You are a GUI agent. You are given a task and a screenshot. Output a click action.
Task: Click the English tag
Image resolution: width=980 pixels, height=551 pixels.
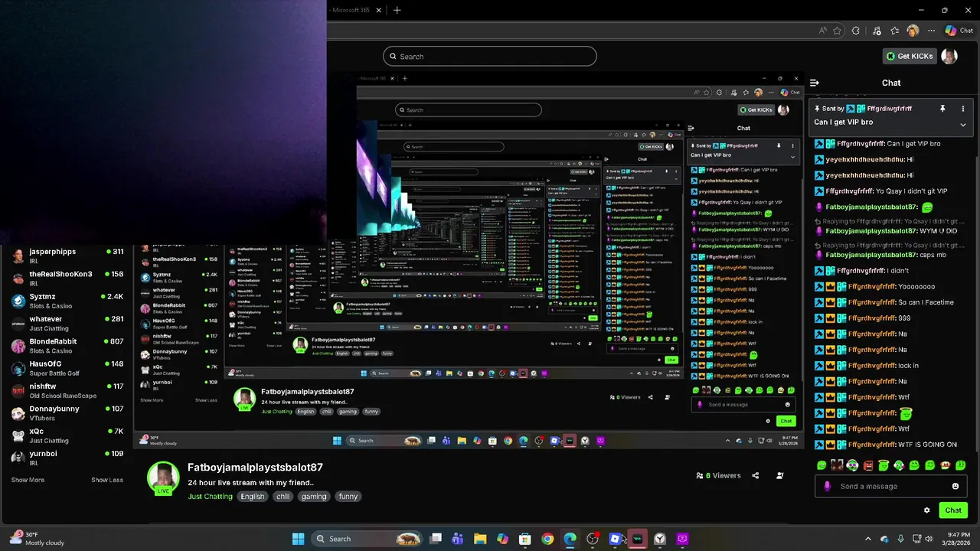click(252, 497)
